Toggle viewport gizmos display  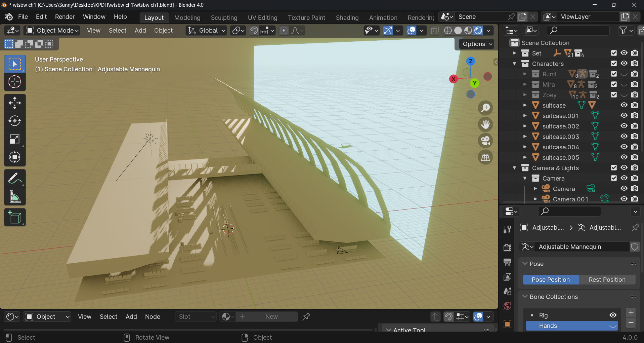(388, 31)
